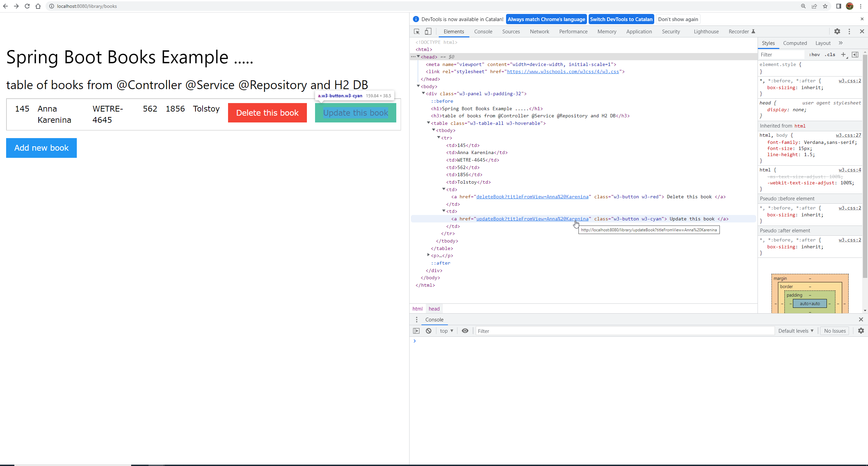Open the Computed styles tab

[795, 43]
